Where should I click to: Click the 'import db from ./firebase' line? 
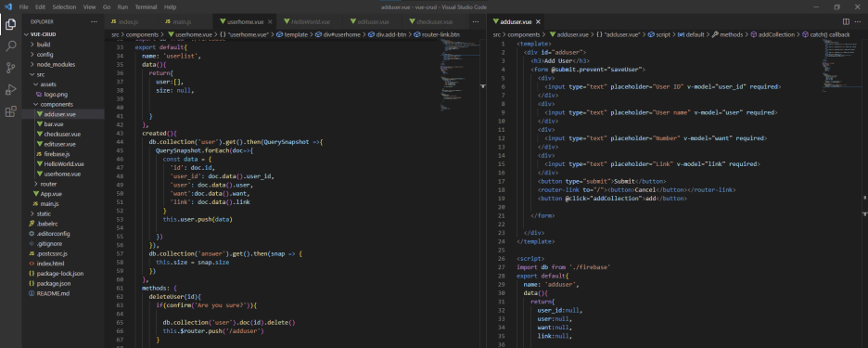tap(564, 266)
